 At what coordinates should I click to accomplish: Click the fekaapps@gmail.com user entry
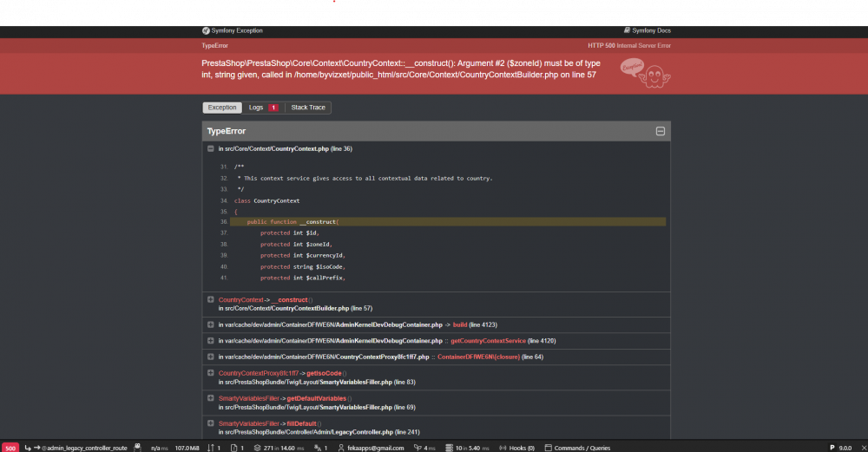(x=375, y=448)
